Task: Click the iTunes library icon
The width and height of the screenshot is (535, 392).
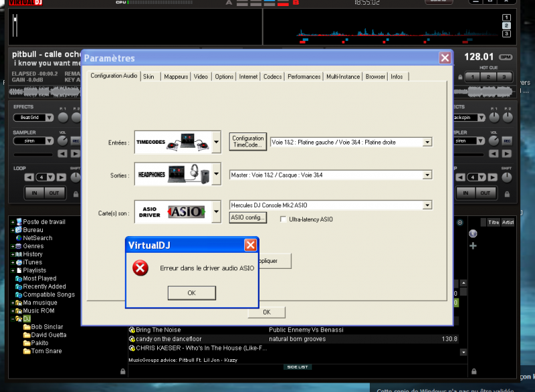Action: pos(18,262)
